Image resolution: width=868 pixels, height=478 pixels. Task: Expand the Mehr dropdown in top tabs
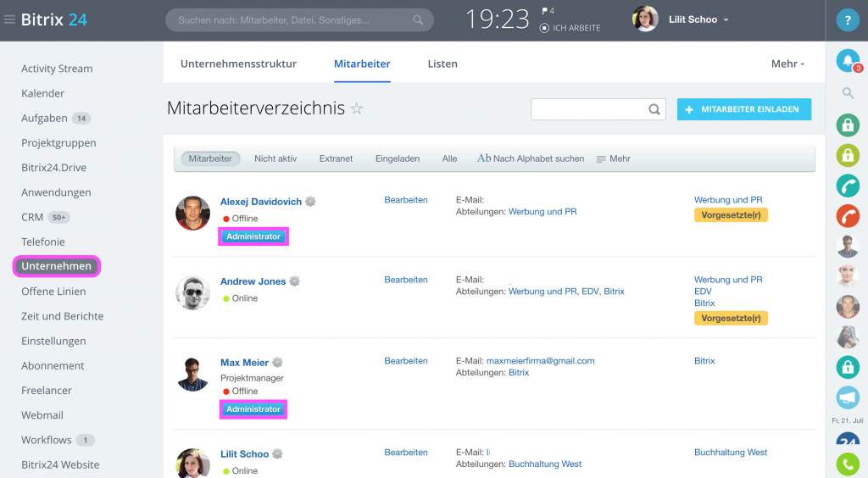point(787,64)
